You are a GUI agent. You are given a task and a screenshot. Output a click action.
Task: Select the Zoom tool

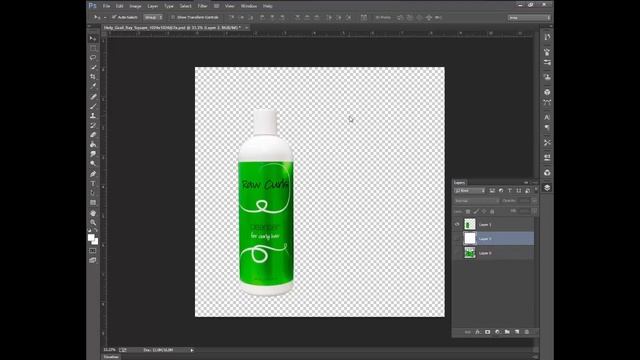pyautogui.click(x=93, y=223)
